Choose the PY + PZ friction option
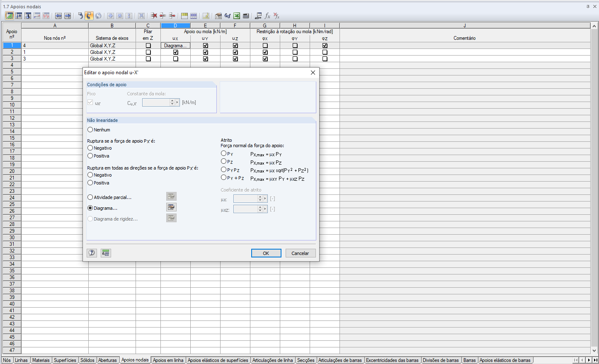The image size is (599, 364). 224,177
